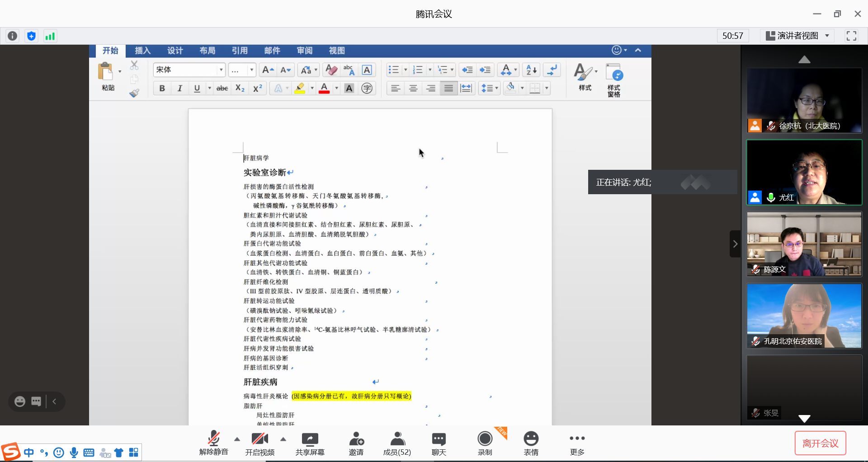Open the 表情 emoji reactions
This screenshot has width=868, height=462.
531,439
